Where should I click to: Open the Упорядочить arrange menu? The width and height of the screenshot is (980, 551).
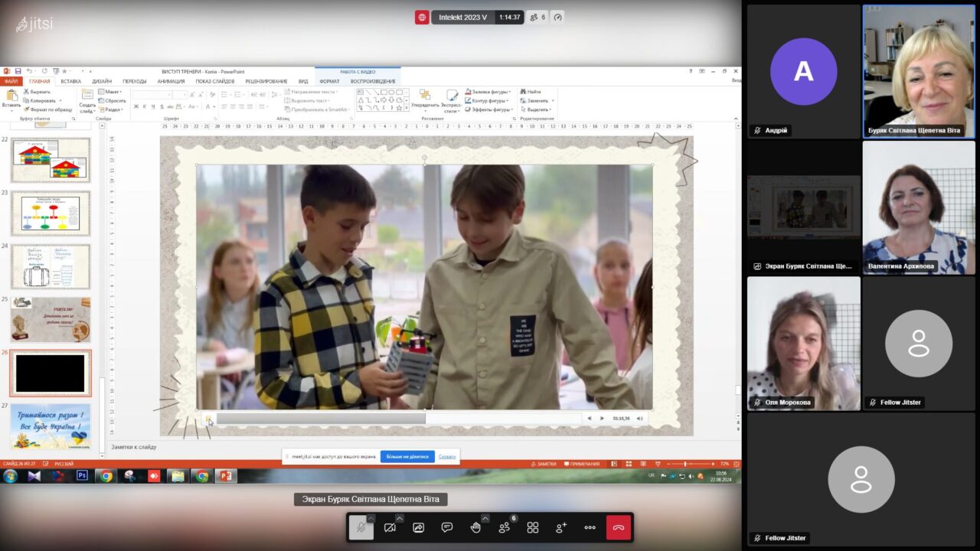(x=425, y=100)
